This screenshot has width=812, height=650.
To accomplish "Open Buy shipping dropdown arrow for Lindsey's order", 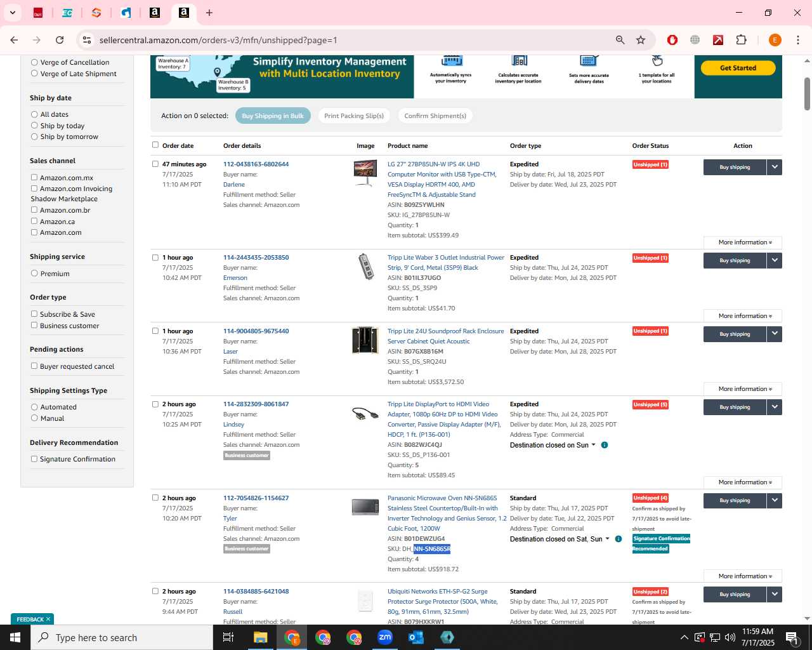I will (x=775, y=407).
